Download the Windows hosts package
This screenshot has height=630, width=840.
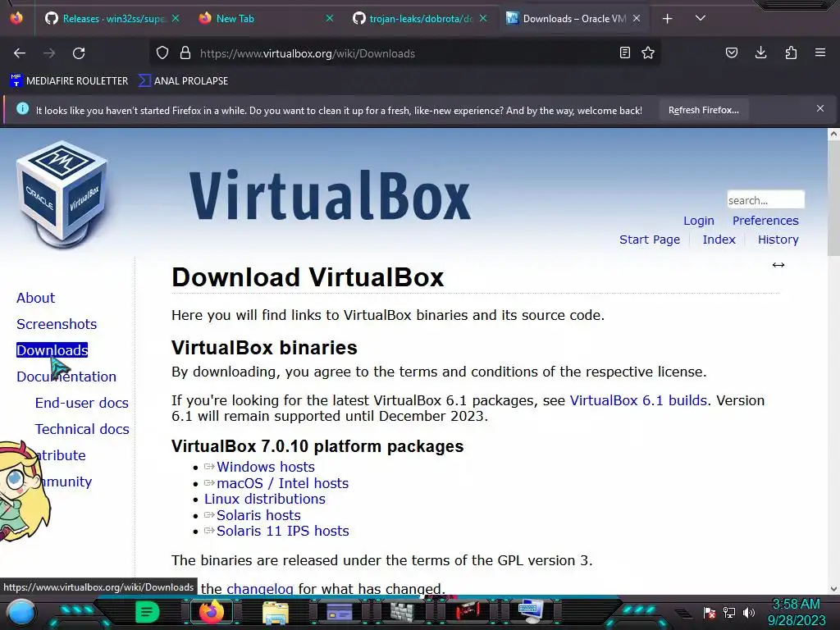(x=265, y=467)
